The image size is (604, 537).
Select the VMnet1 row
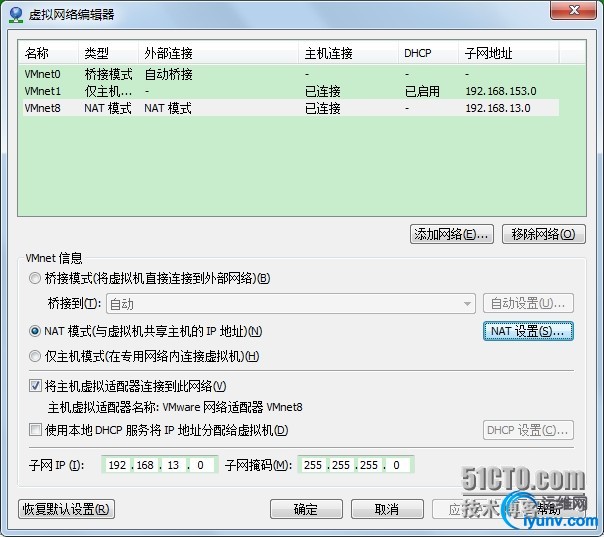click(x=291, y=91)
